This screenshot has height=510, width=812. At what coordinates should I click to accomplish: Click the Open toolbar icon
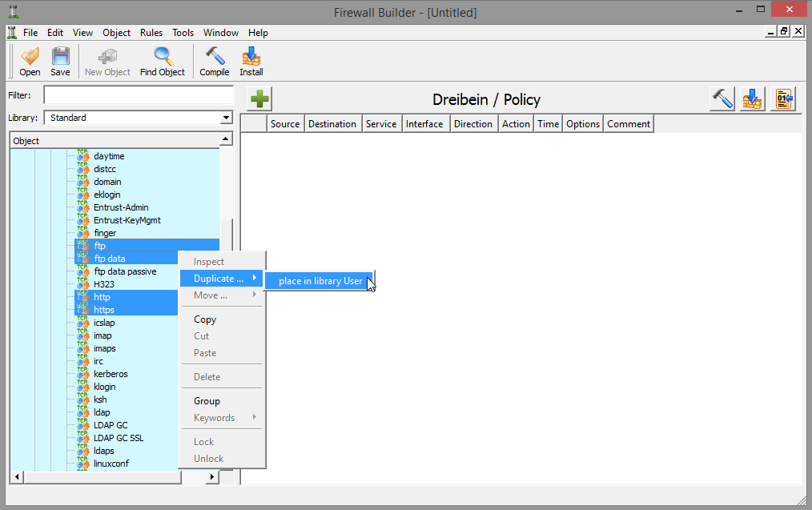[x=30, y=61]
